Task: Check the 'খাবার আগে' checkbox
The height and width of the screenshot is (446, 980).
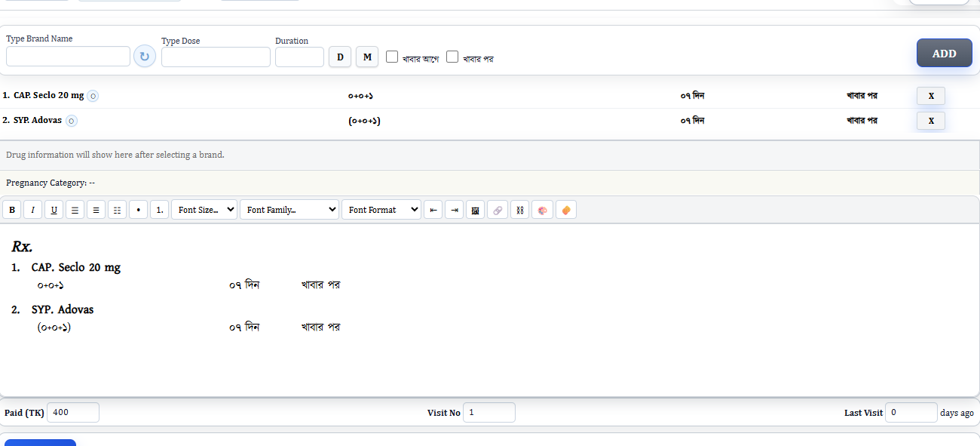Action: pos(392,57)
